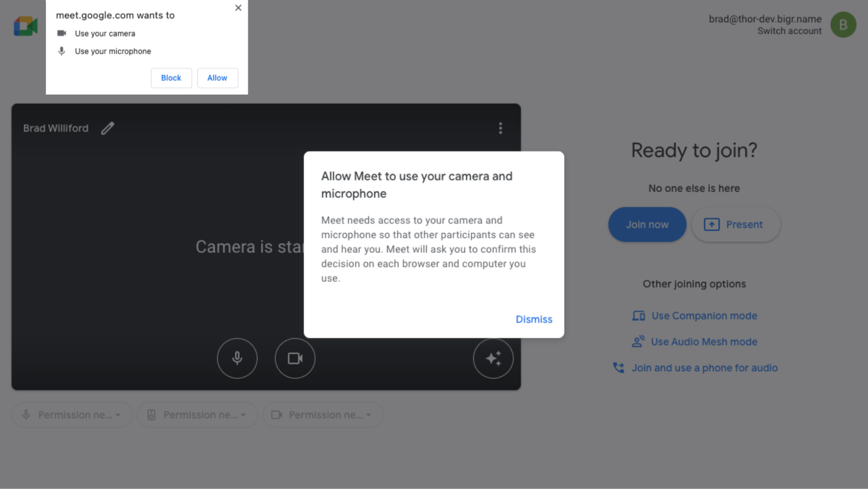This screenshot has height=489, width=868.
Task: Click Allow to grant camera and microphone
Action: click(x=217, y=78)
